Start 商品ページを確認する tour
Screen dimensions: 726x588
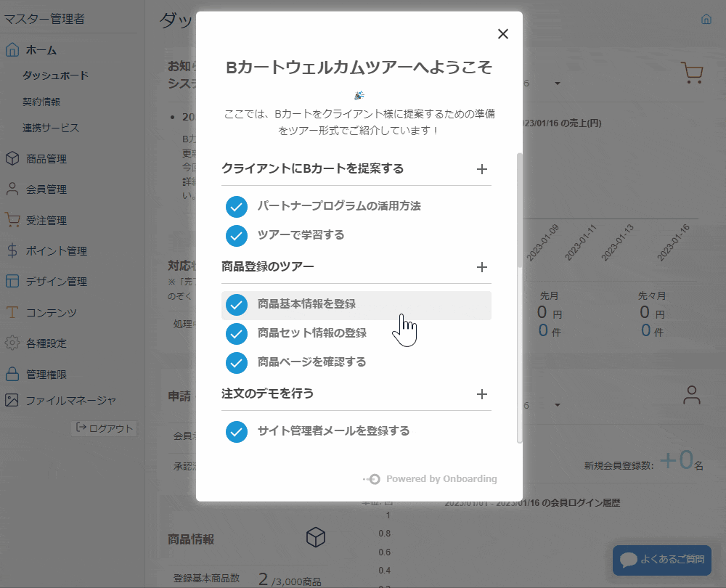point(311,362)
